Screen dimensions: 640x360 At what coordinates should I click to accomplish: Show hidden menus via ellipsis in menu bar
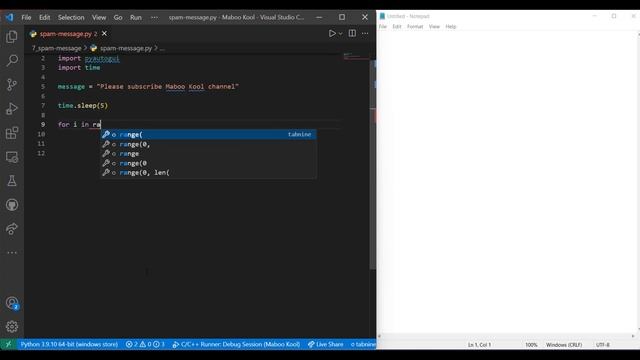tap(154, 18)
